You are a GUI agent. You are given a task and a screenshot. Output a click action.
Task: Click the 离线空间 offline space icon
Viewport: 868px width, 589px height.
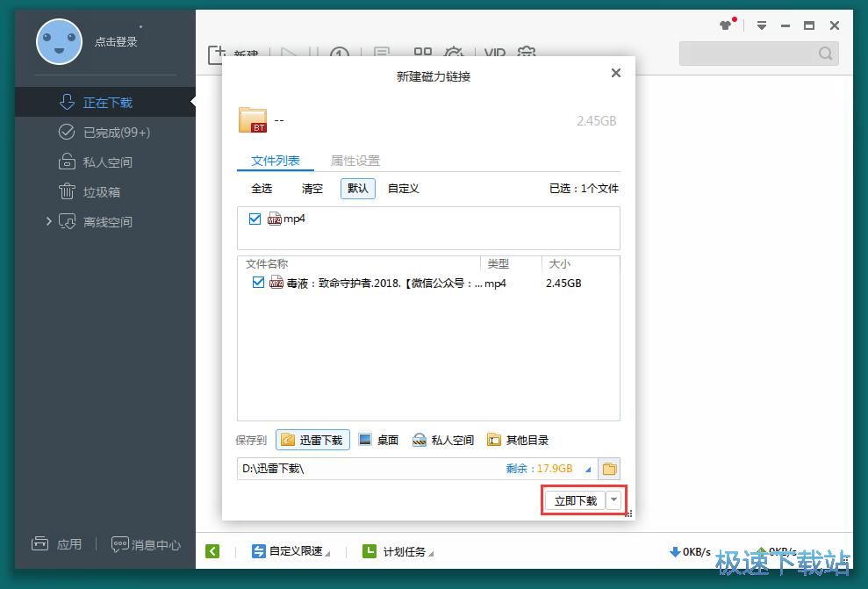tap(67, 221)
